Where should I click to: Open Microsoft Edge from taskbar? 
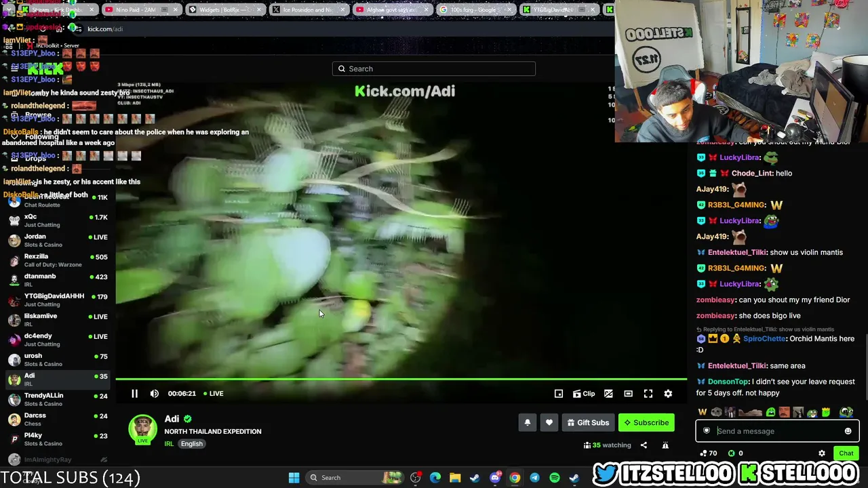(435, 478)
